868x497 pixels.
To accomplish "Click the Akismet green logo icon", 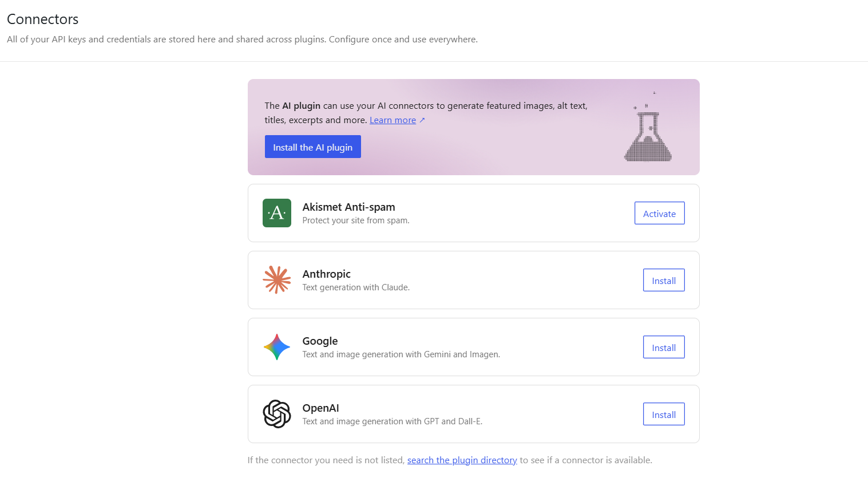I will click(277, 213).
